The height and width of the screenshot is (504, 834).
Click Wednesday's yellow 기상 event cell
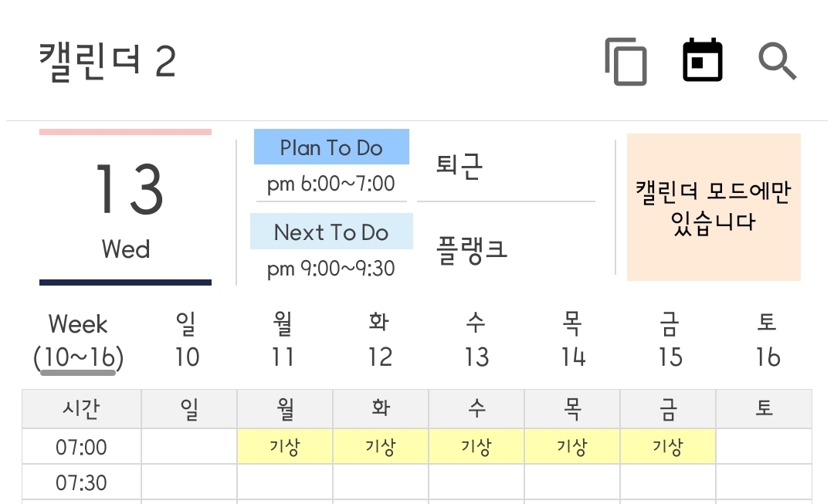476,447
